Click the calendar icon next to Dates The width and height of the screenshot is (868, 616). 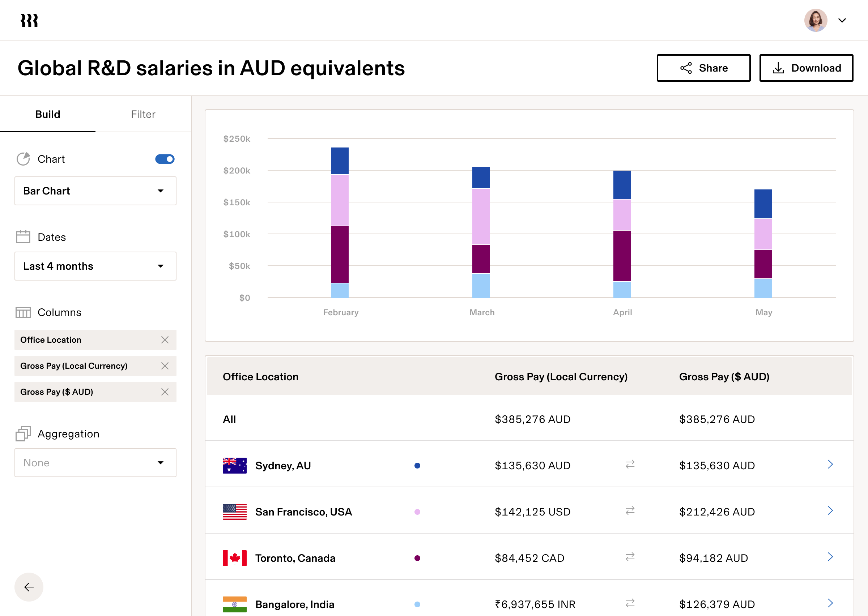coord(23,236)
